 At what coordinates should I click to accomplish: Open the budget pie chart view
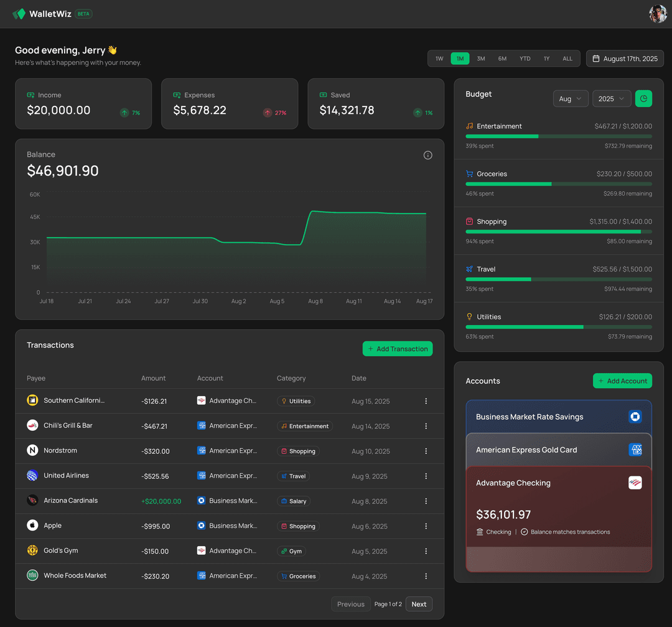tap(643, 98)
